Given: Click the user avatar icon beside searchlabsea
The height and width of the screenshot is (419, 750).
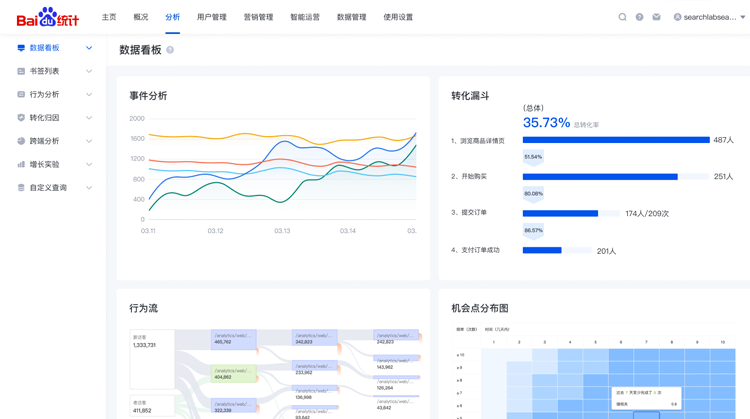Looking at the screenshot, I should click(677, 17).
